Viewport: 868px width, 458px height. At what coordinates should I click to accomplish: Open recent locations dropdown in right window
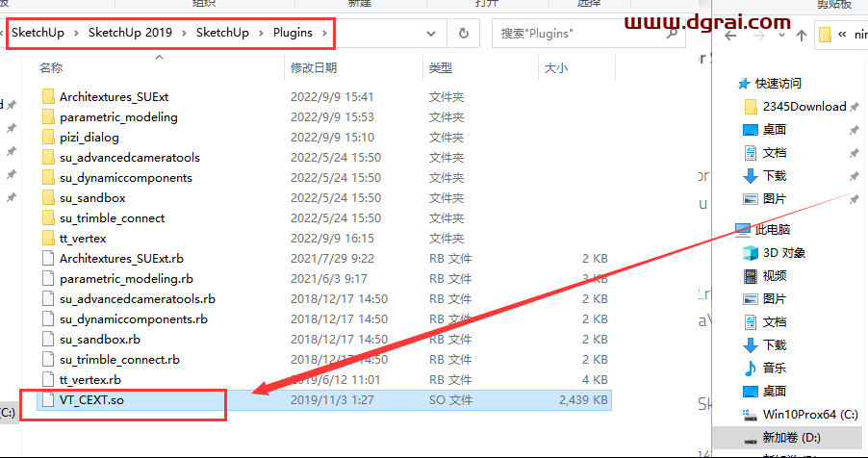781,36
